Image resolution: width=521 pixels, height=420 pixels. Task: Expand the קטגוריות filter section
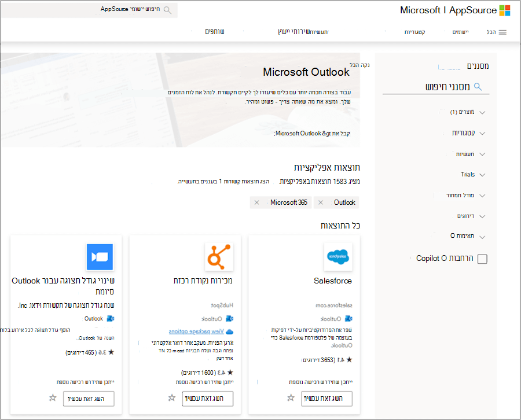[468, 133]
